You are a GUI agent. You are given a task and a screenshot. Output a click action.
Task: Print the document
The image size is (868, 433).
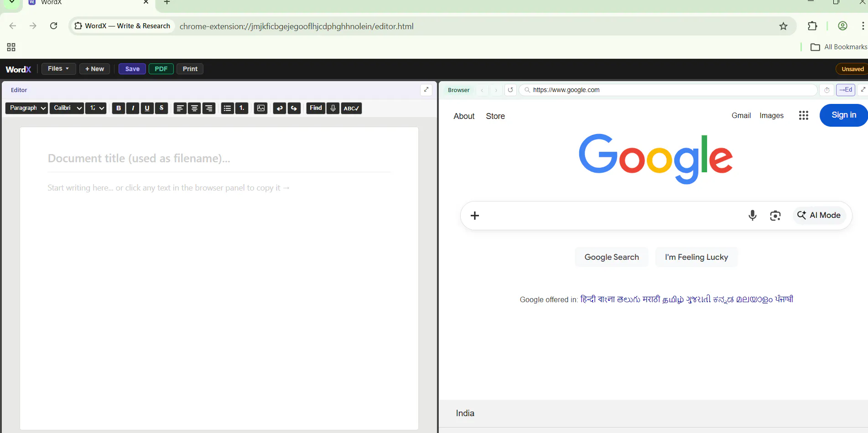point(190,69)
